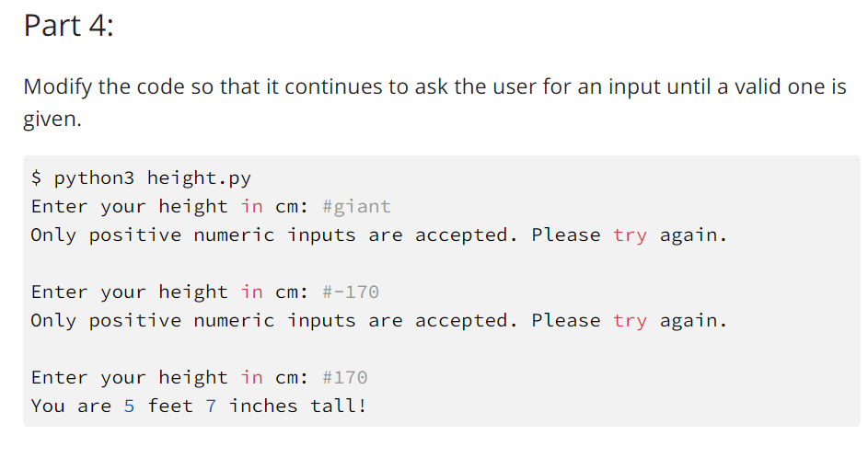Click the 'You are 5 feet' output line

pos(199,406)
